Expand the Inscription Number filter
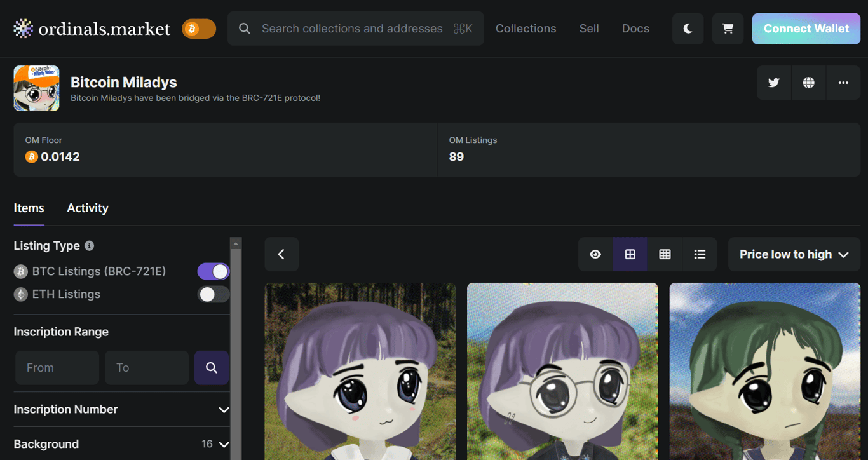 pos(121,409)
